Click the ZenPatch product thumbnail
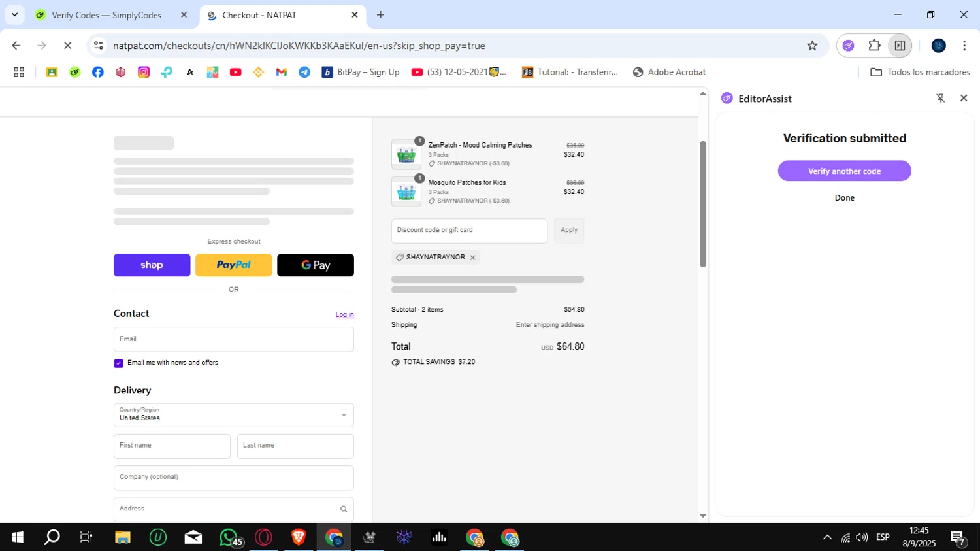 pos(406,155)
